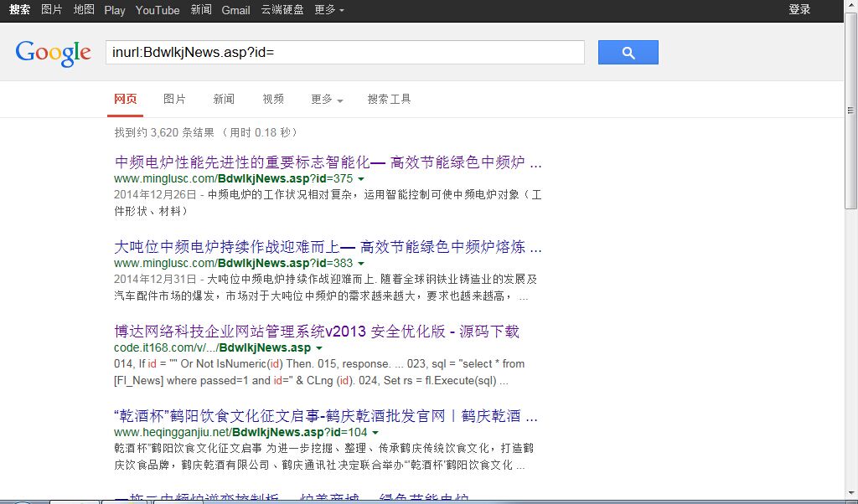Image resolution: width=858 pixels, height=504 pixels.
Task: Open Gmail in the top bar
Action: tap(235, 10)
